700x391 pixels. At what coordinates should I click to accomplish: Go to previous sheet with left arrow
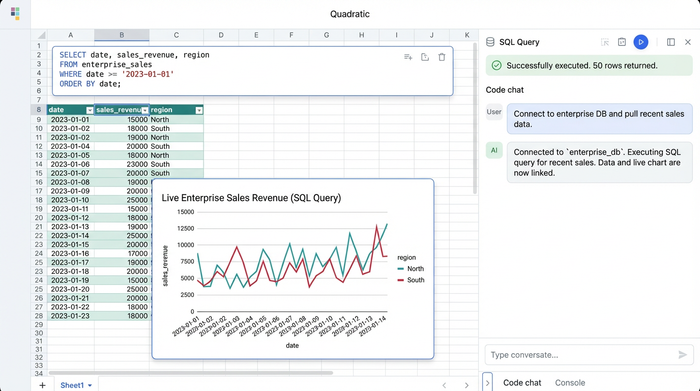point(444,385)
